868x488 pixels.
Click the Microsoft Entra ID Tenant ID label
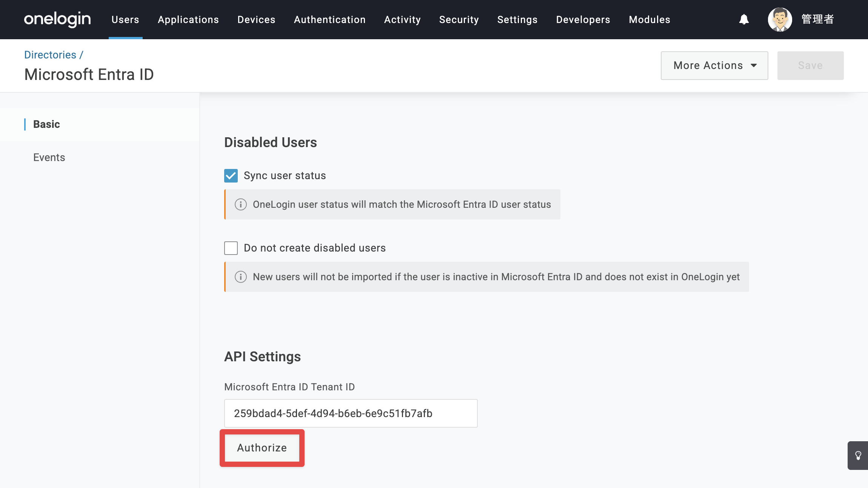click(x=289, y=387)
